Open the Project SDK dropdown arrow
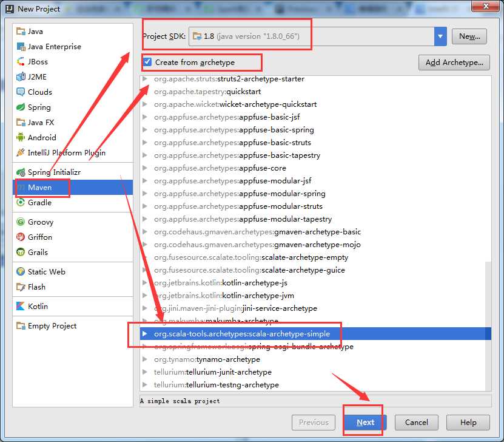Viewport: 504px width, 442px height. (x=440, y=36)
